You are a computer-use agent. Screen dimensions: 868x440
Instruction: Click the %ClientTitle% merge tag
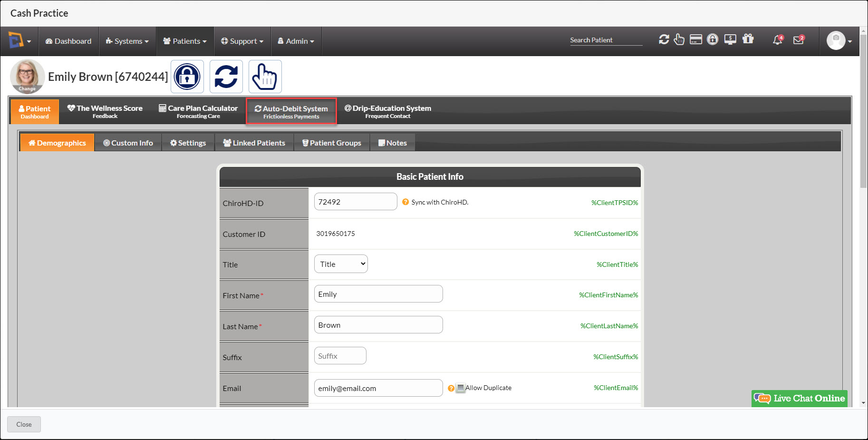pos(617,264)
